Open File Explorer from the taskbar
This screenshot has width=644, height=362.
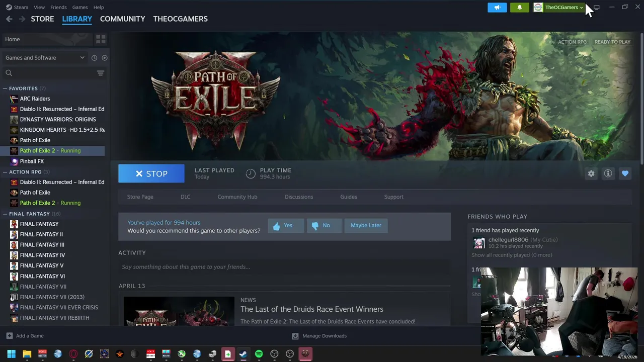[x=27, y=354]
